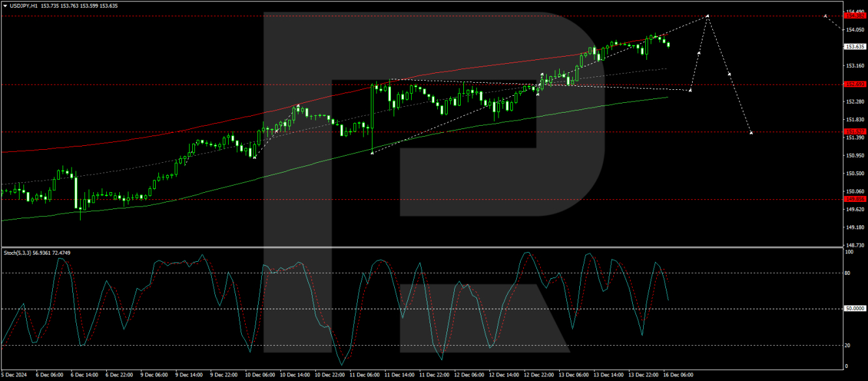
Task: Click the forecast peak arrow marker near 154.382
Action: click(708, 16)
